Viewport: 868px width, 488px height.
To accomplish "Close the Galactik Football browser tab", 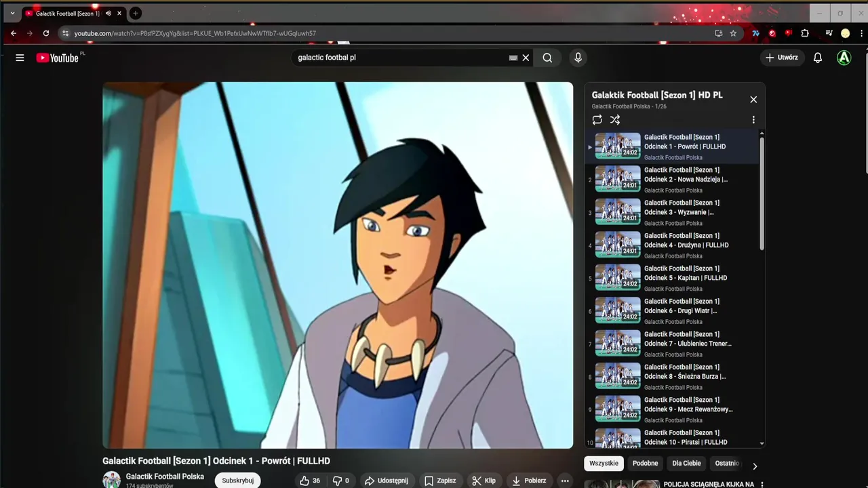I will point(120,13).
